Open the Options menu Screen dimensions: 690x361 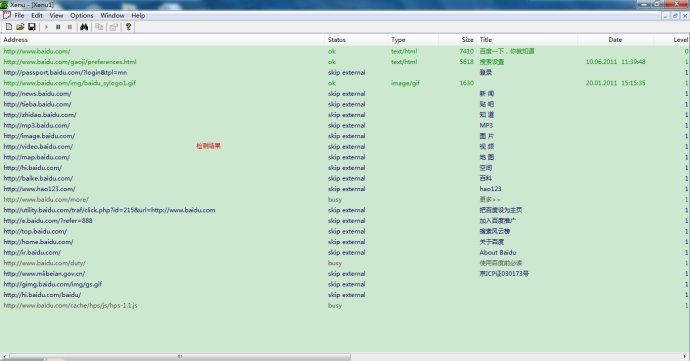pyautogui.click(x=82, y=15)
